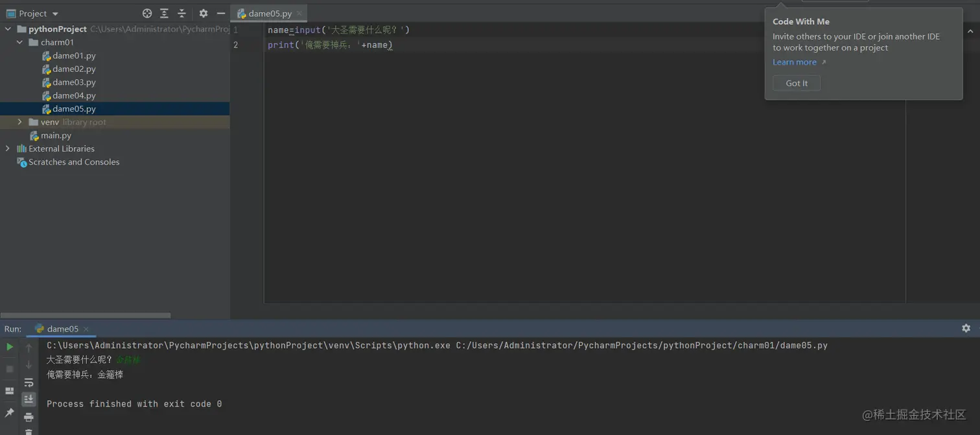Click line number 2 in the gutter
980x435 pixels.
click(x=236, y=45)
